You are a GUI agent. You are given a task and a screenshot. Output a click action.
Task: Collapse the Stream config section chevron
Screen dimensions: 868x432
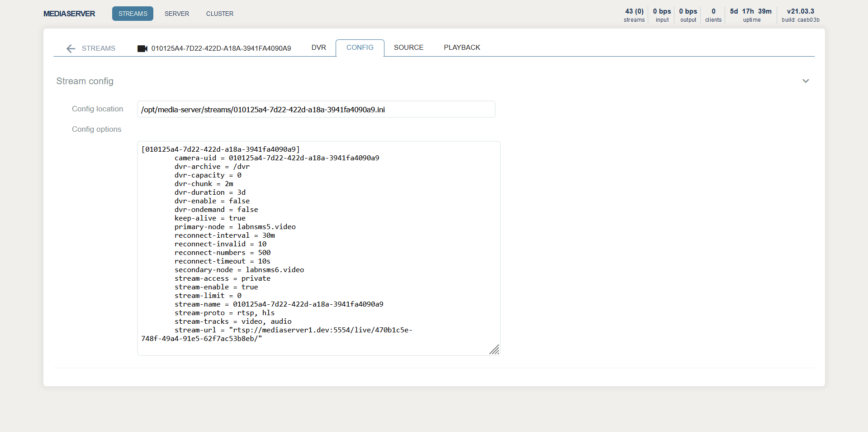pyautogui.click(x=805, y=81)
